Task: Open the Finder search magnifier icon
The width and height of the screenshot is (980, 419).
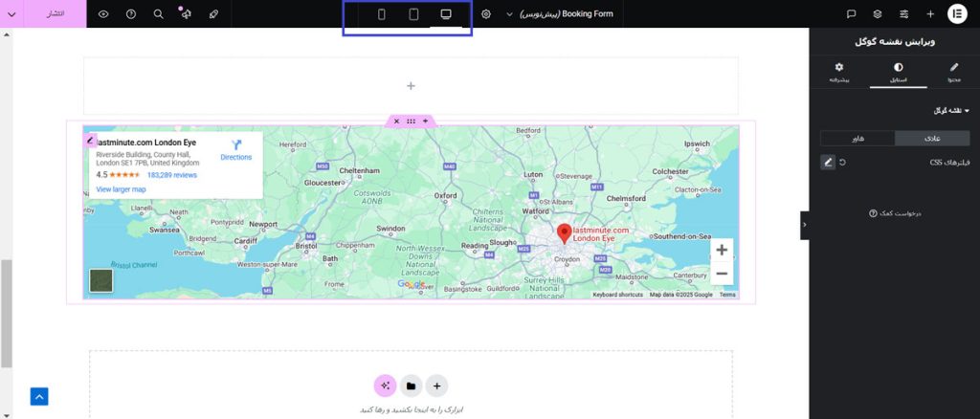Action: 158,14
